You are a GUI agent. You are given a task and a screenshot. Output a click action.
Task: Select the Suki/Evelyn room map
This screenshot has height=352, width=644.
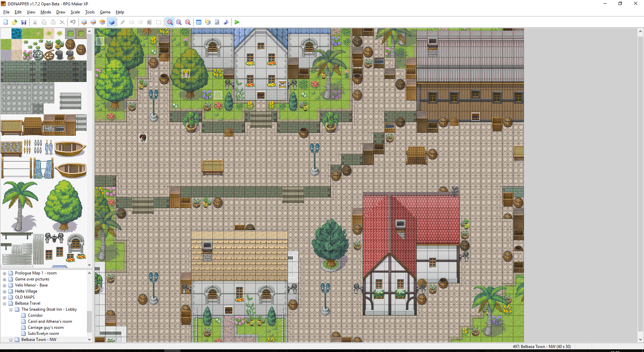43,334
